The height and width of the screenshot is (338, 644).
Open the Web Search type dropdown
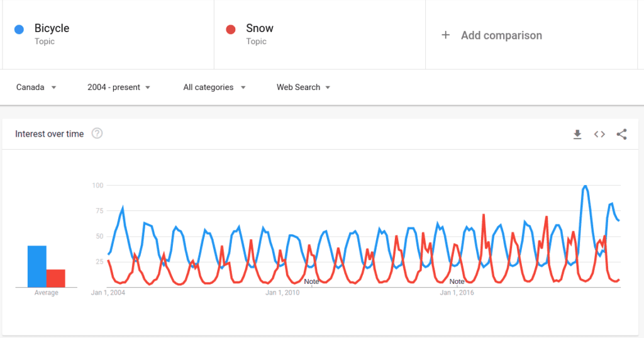[x=304, y=87]
